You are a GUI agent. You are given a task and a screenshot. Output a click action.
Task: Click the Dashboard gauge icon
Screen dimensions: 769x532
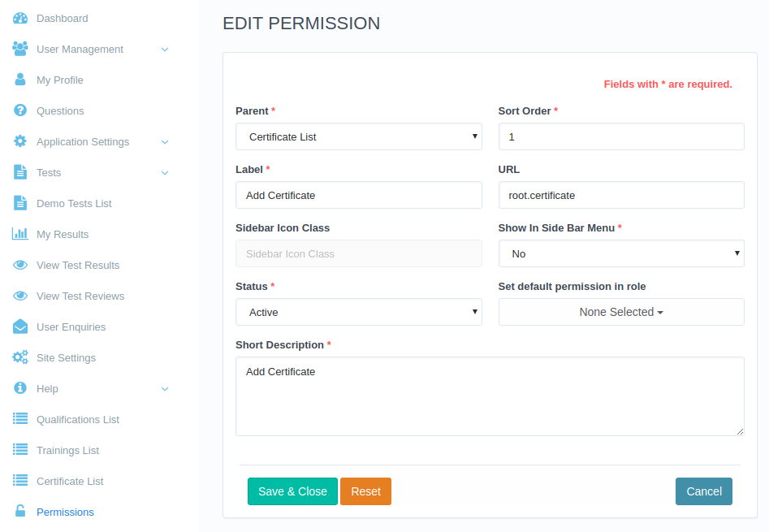[x=20, y=19]
